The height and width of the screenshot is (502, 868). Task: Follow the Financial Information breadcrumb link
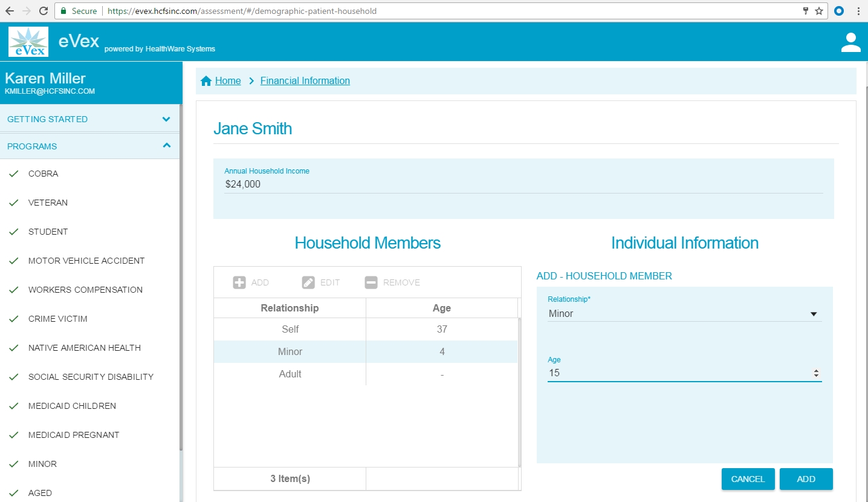[x=305, y=81]
